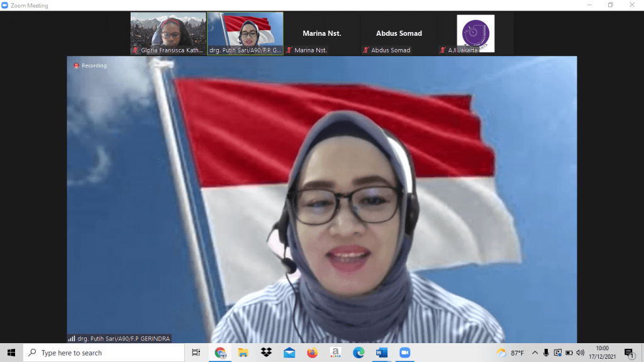This screenshot has height=362, width=644.
Task: Click the tray microphone icon
Action: (x=546, y=353)
